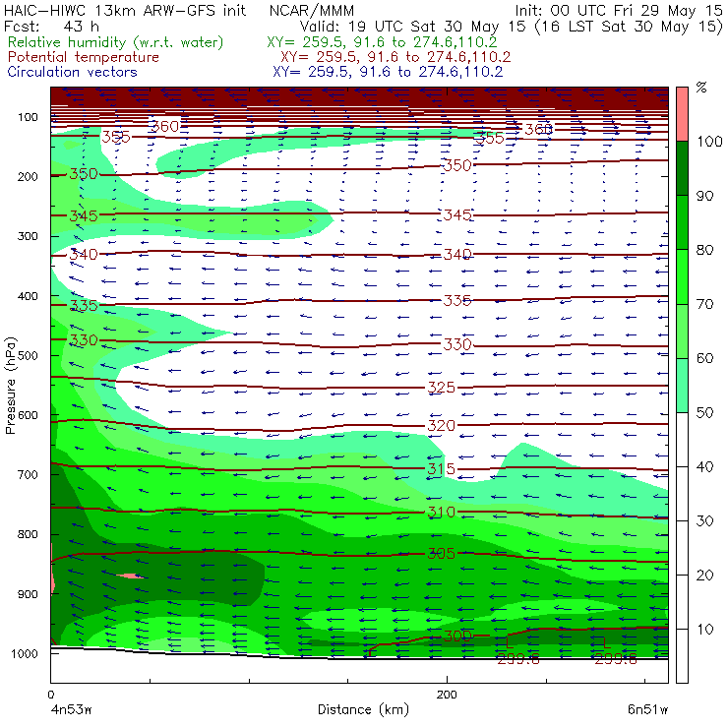Click the '90' colorbar scale label
This screenshot has height=728, width=728.
point(705,196)
